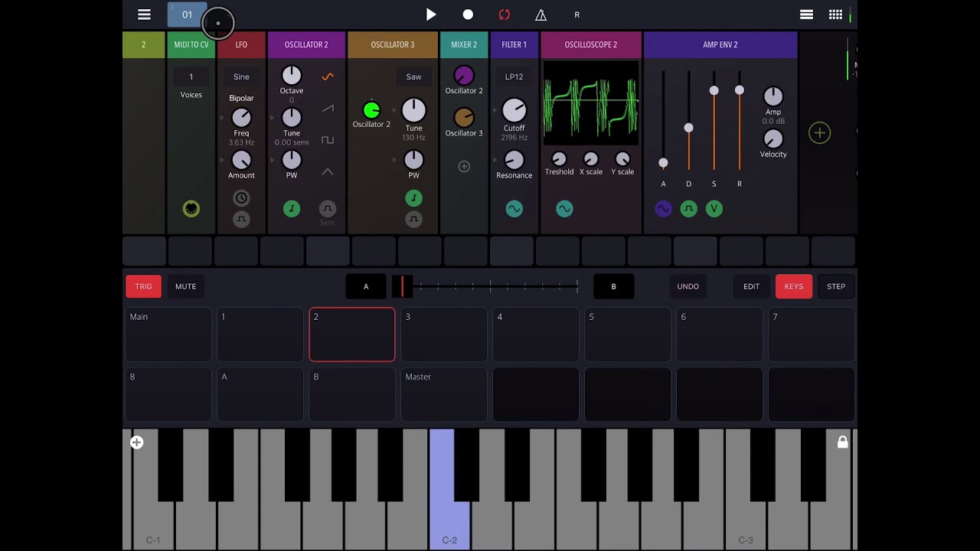Select square waveform in Oscillator 2
980x551 pixels.
click(x=328, y=140)
